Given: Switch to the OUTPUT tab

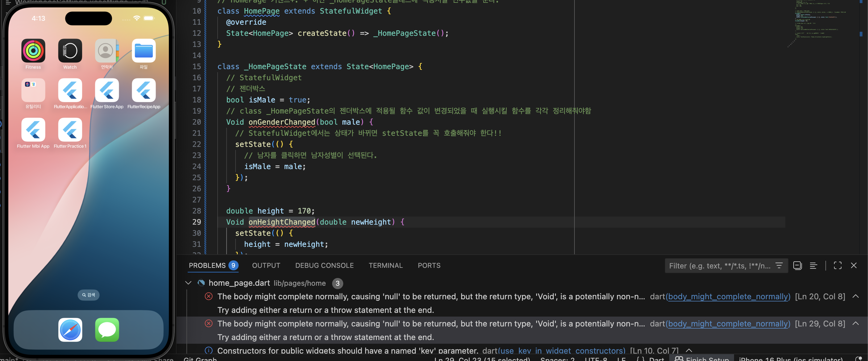Looking at the screenshot, I should pos(266,265).
